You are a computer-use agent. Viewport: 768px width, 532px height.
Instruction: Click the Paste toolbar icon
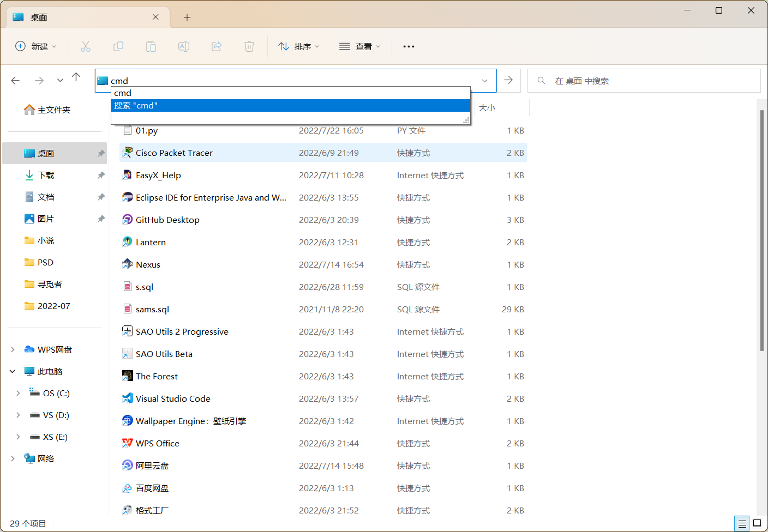coord(151,46)
